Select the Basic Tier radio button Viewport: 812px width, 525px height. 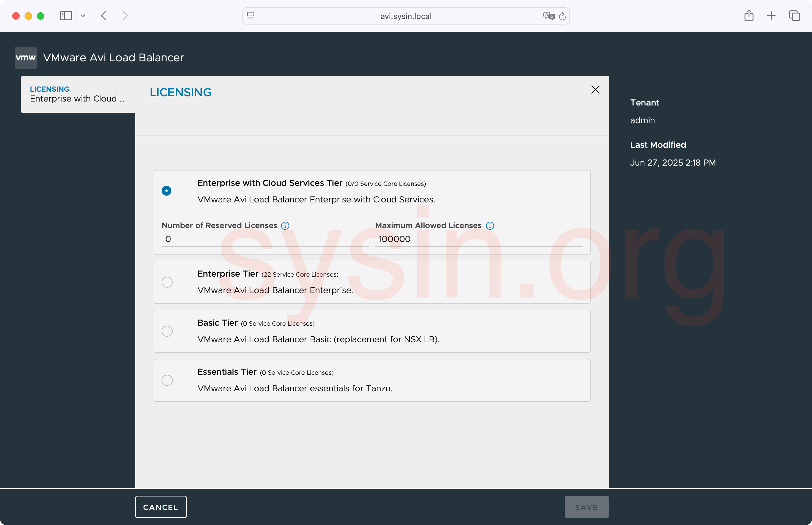click(167, 331)
